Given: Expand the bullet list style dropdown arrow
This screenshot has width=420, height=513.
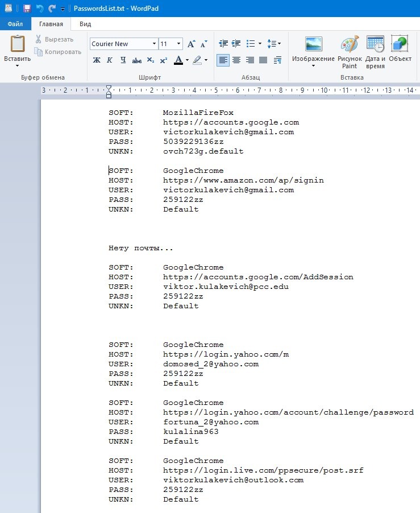Looking at the screenshot, I should [x=260, y=44].
